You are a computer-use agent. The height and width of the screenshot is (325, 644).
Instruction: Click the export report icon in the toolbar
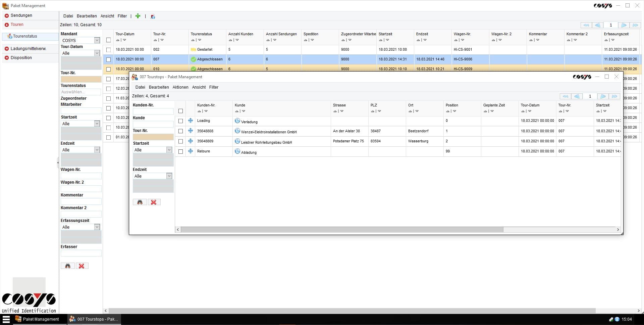pyautogui.click(x=153, y=16)
